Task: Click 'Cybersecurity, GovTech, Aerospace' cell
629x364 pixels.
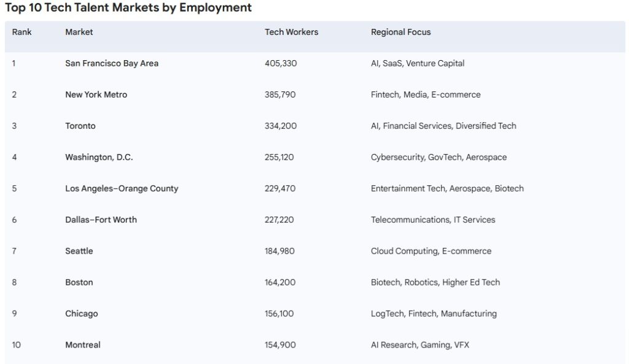Action: pos(439,157)
